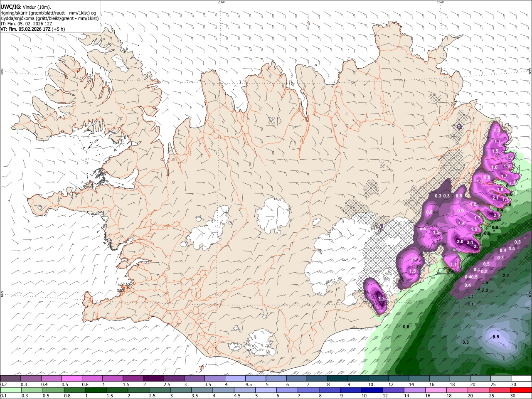Select the 'IT: Fim. 05. 02. 2026 12Z' line
This screenshot has height=399, width=532.
[26, 24]
